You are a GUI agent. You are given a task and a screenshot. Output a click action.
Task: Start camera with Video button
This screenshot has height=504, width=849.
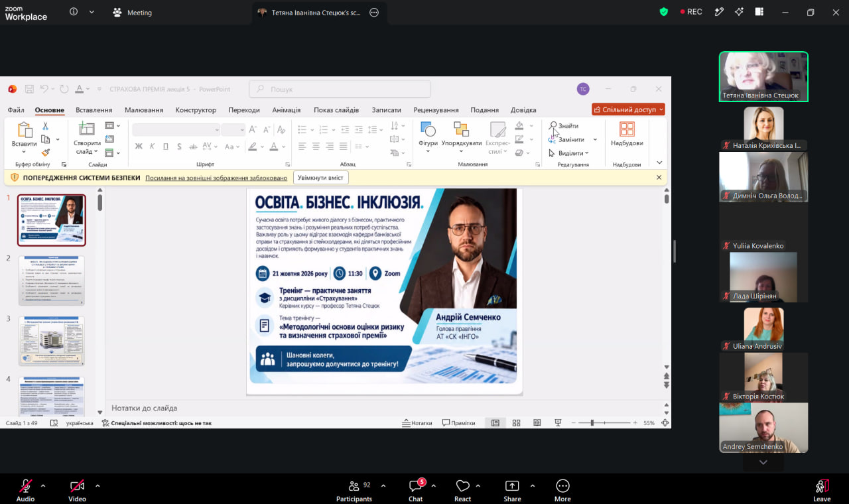pyautogui.click(x=77, y=490)
